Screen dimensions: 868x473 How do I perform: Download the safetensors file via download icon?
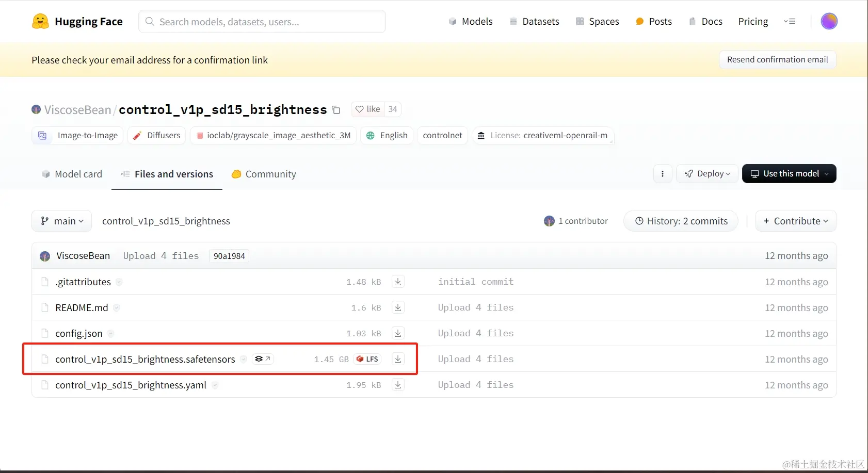click(398, 359)
